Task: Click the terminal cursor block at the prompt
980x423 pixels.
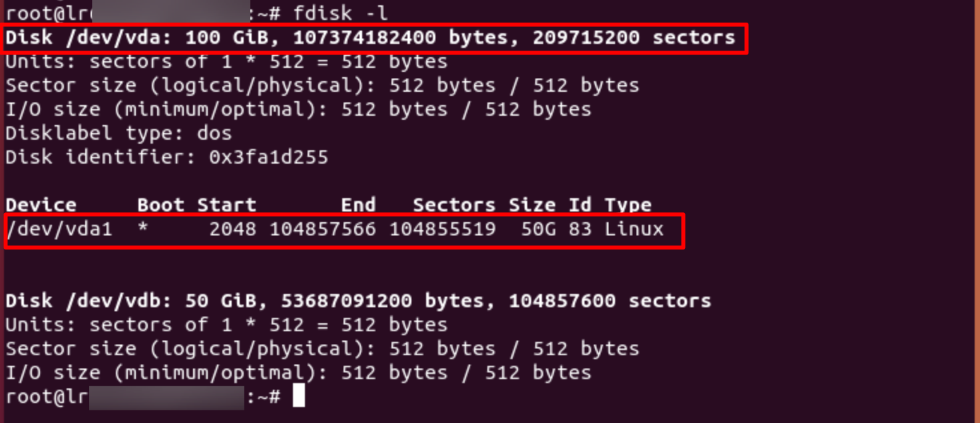Action: point(298,396)
